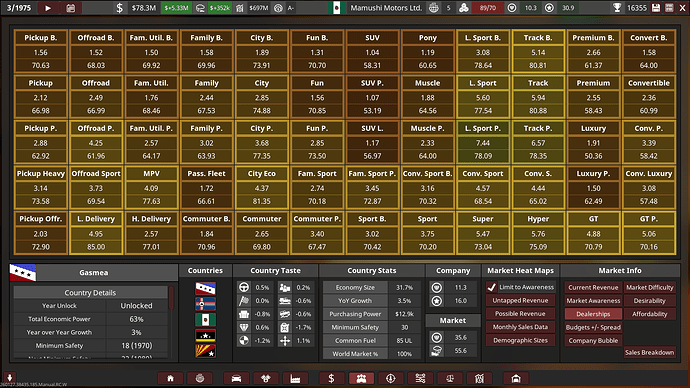Click the fuel can taste icon beside -1.7%
This screenshot has height=388, width=690.
[x=285, y=327]
